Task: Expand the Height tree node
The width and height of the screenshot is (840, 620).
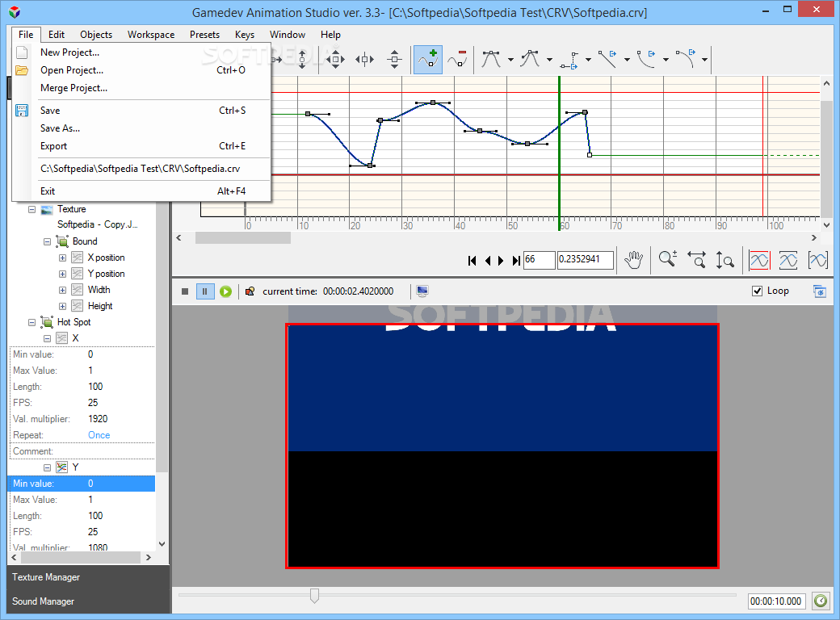Action: tap(63, 306)
